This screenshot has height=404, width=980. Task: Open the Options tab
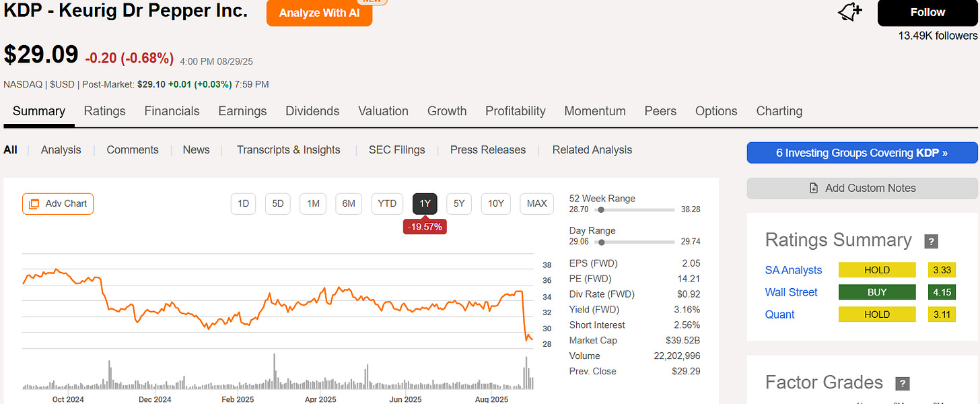[716, 111]
